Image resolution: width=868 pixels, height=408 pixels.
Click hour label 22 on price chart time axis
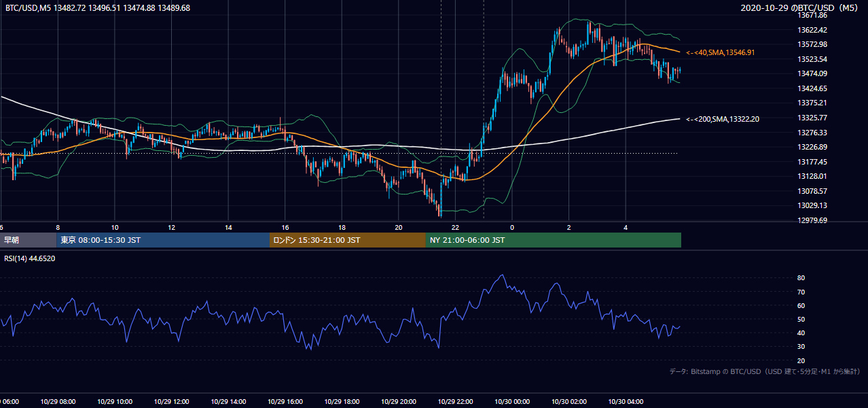[x=456, y=227]
